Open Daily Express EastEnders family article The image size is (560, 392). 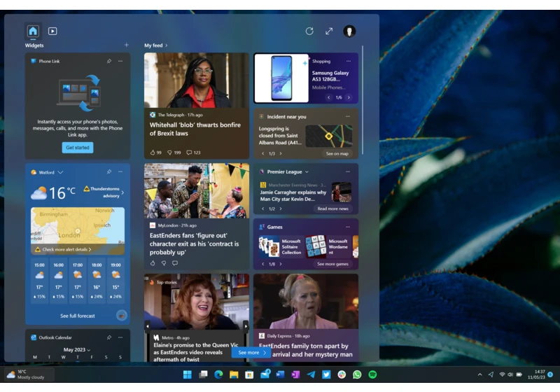[x=305, y=350]
